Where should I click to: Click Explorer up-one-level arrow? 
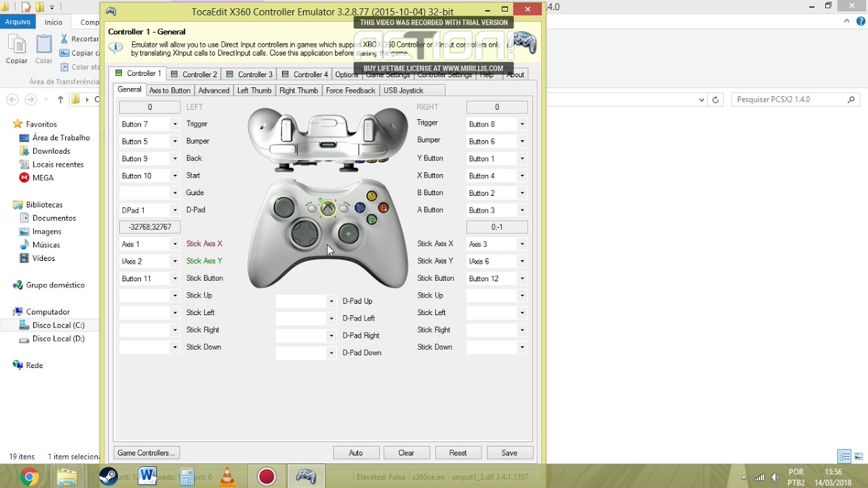tap(60, 100)
